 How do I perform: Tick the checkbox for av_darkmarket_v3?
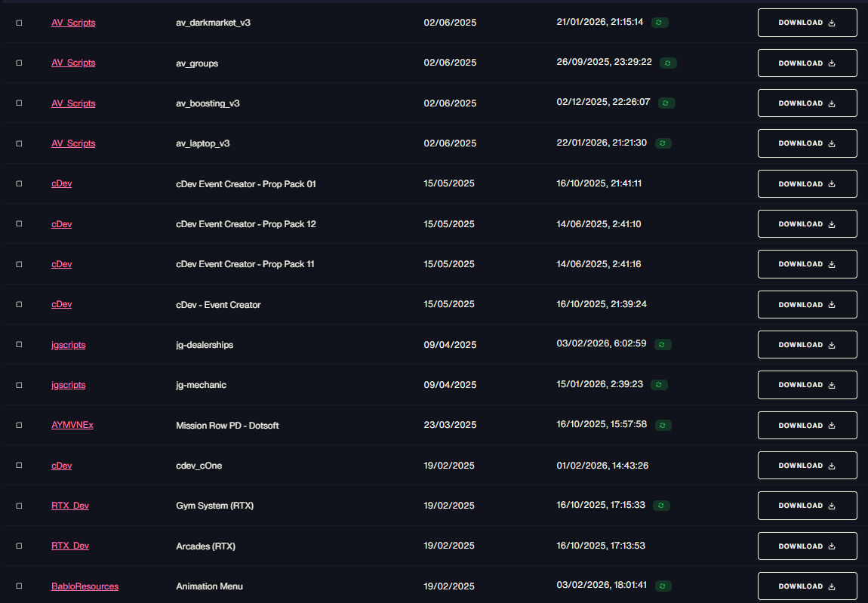(19, 23)
